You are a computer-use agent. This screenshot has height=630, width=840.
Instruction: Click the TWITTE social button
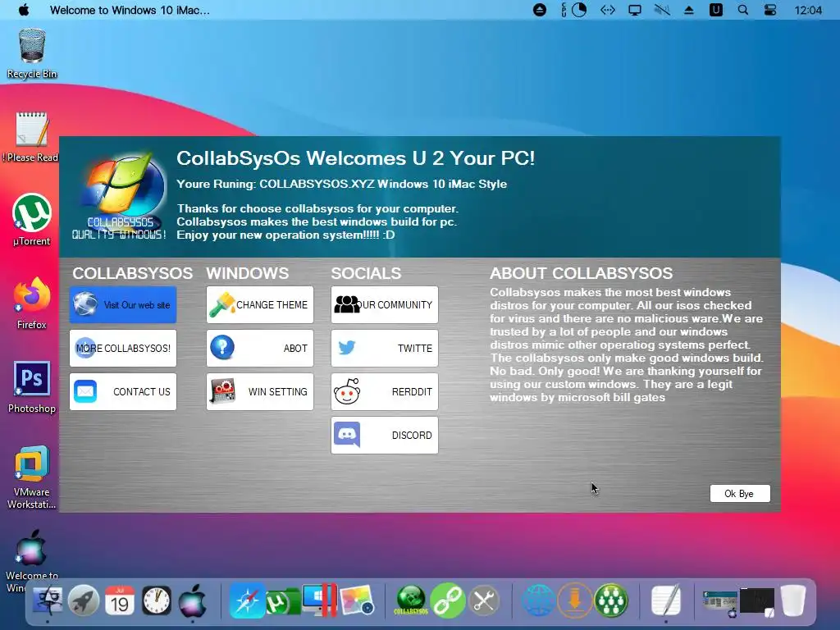tap(385, 348)
